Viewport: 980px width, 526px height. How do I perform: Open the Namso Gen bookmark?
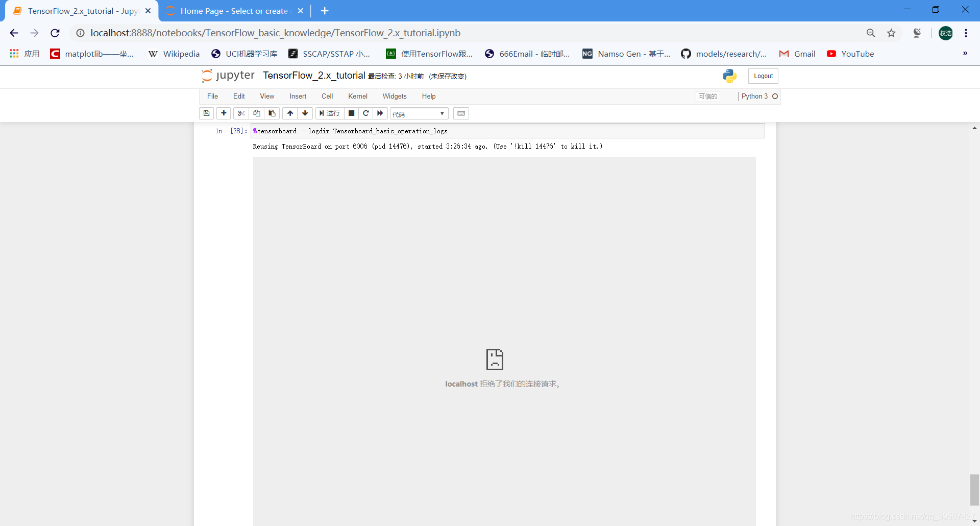click(626, 54)
